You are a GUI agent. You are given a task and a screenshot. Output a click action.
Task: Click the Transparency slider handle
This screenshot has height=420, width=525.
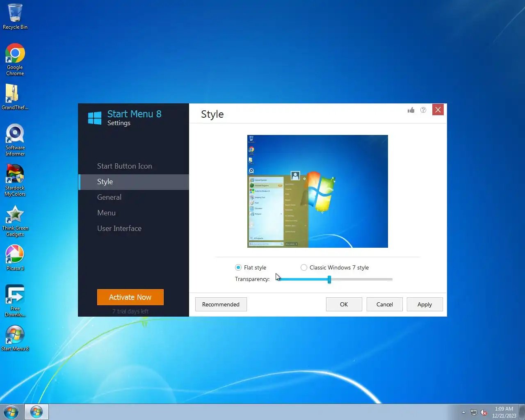click(329, 279)
